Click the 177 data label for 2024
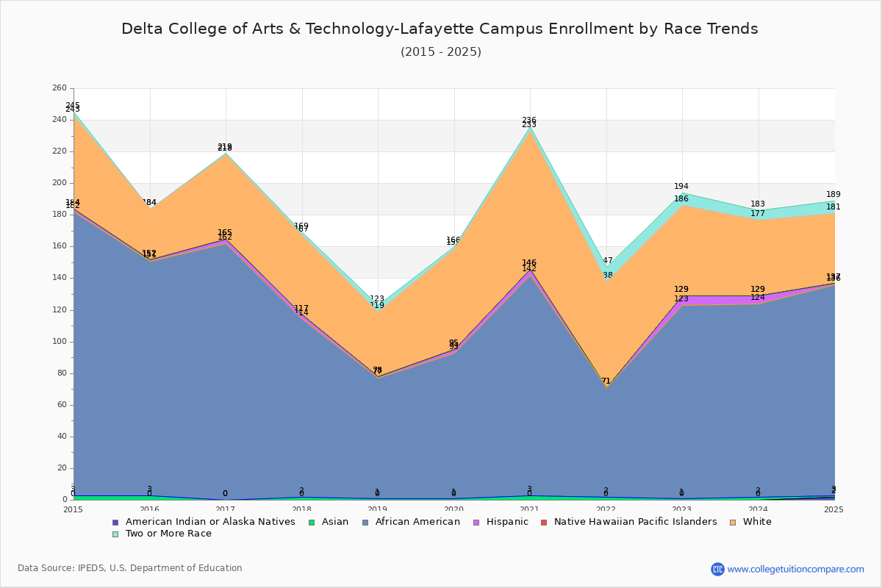Screen dimensions: 882x588 pos(758,214)
